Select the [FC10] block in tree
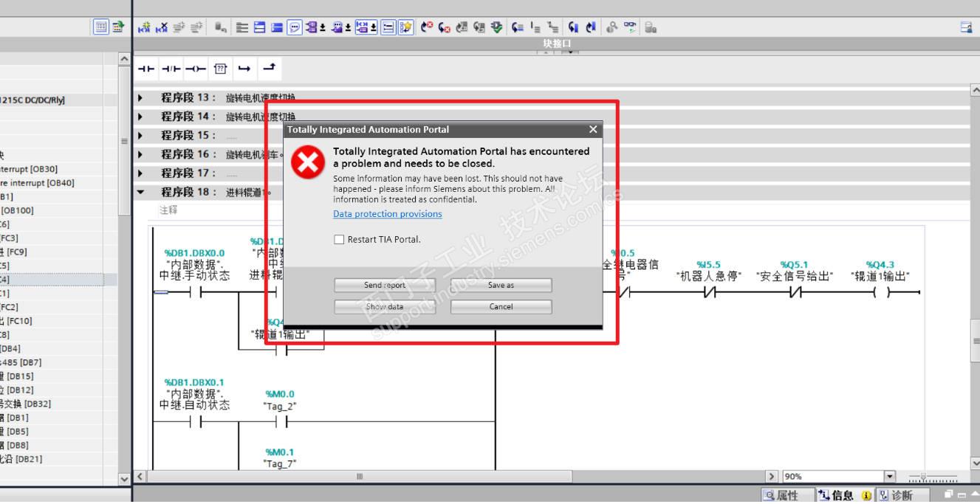The width and height of the screenshot is (980, 504). [x=16, y=321]
